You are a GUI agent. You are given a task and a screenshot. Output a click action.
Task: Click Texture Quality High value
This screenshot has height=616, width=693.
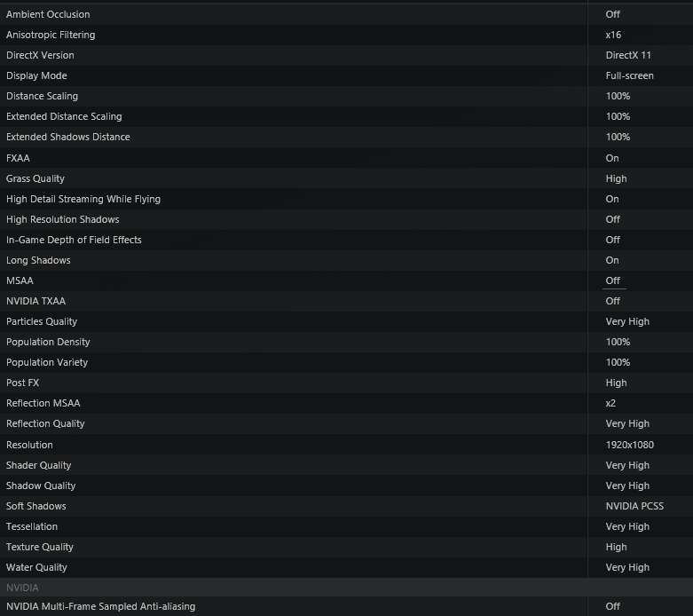click(x=616, y=547)
